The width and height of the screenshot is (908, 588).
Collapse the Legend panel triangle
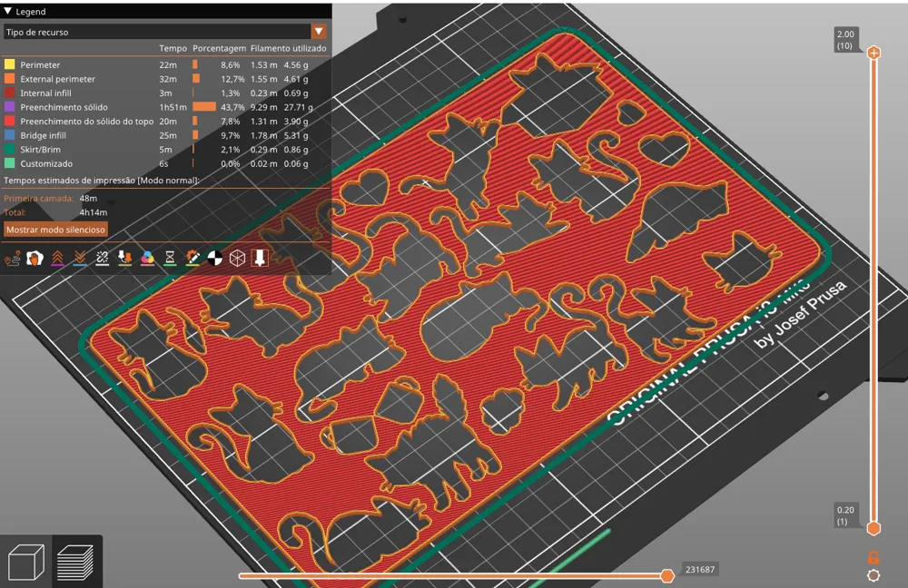tap(7, 11)
